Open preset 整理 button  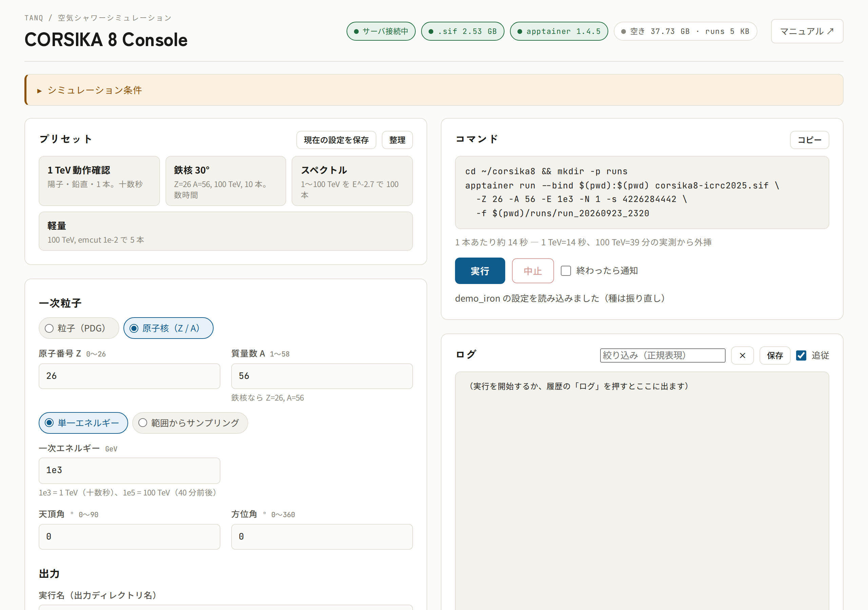click(397, 140)
